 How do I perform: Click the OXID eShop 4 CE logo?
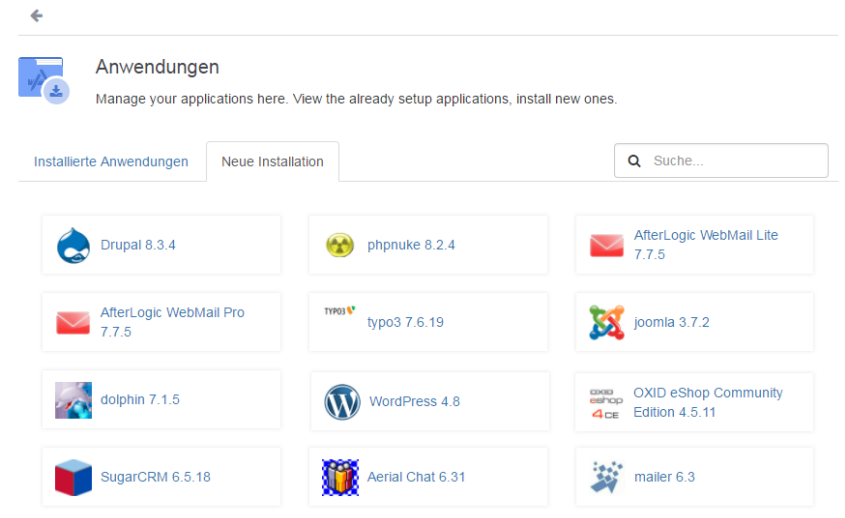(x=605, y=403)
